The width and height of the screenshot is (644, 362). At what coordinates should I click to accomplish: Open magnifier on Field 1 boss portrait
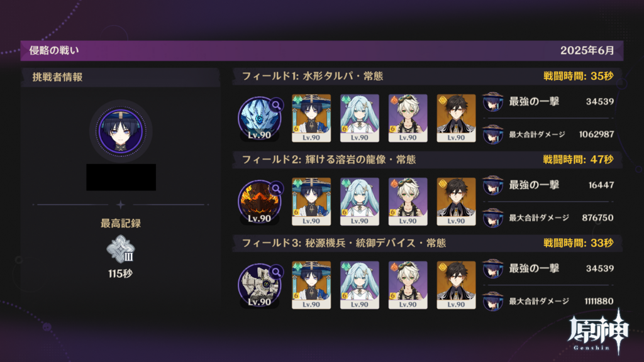coord(277,105)
